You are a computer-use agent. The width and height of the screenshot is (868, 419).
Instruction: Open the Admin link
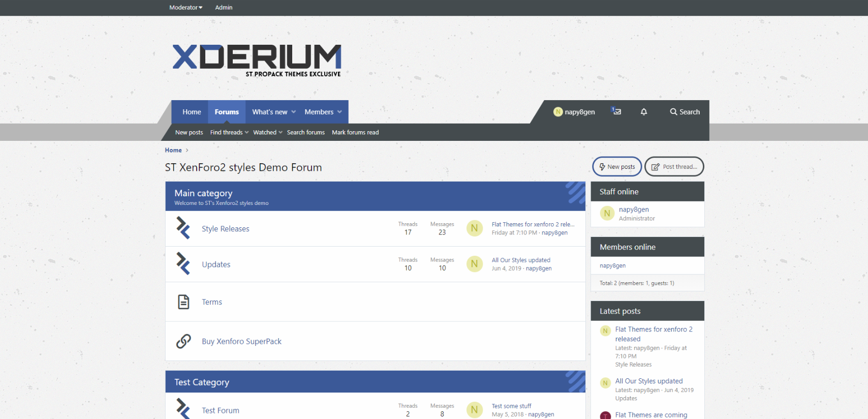tap(224, 8)
